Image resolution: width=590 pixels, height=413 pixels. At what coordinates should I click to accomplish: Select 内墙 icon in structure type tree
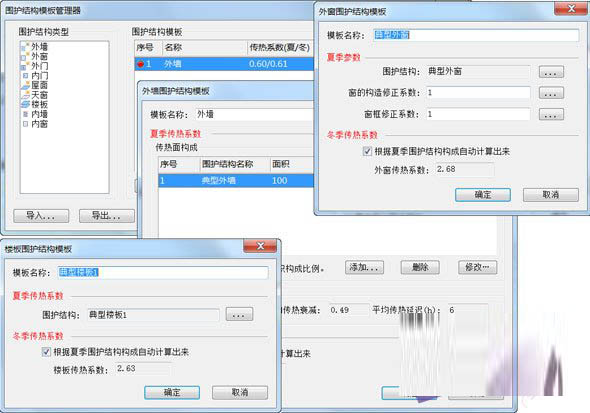coord(25,114)
